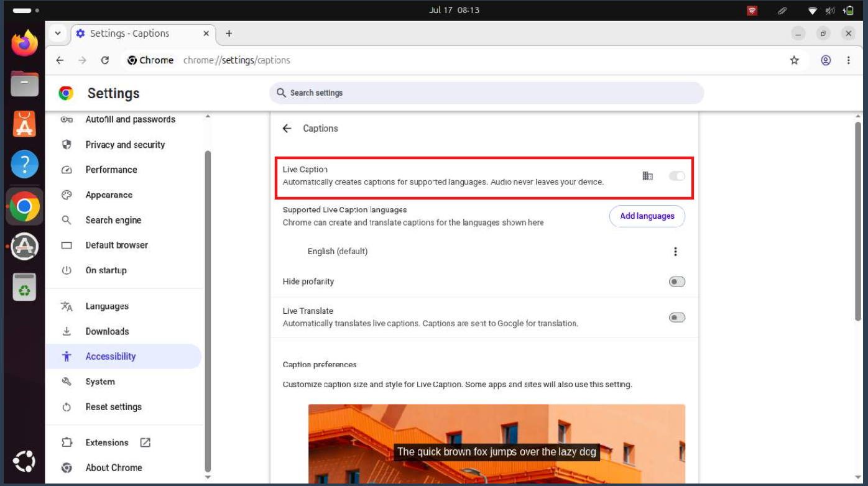Screen dimensions: 868x486
Task: Show Applications via the Ubuntu logo
Action: [x=24, y=462]
